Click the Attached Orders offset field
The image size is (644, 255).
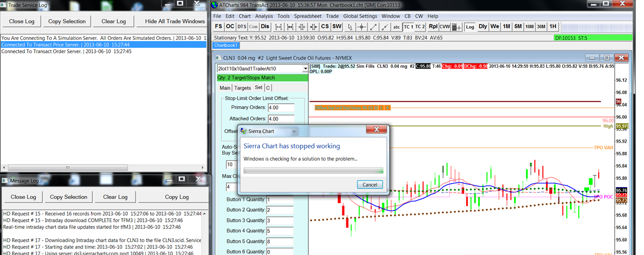281,119
